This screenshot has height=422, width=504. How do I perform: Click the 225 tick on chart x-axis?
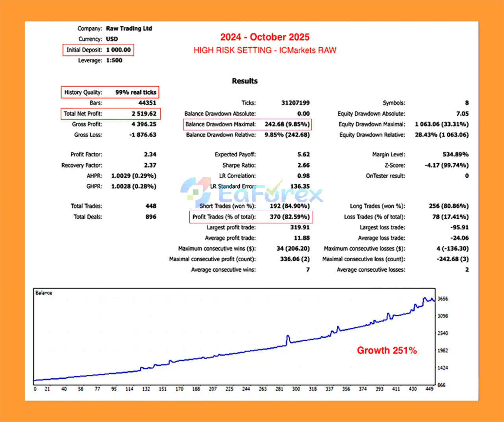pos(229,389)
